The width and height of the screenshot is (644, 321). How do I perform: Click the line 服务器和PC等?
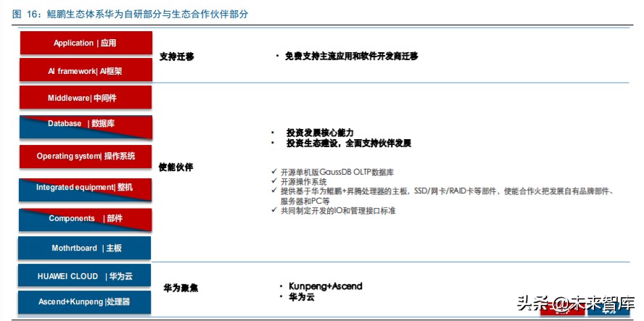(305, 201)
